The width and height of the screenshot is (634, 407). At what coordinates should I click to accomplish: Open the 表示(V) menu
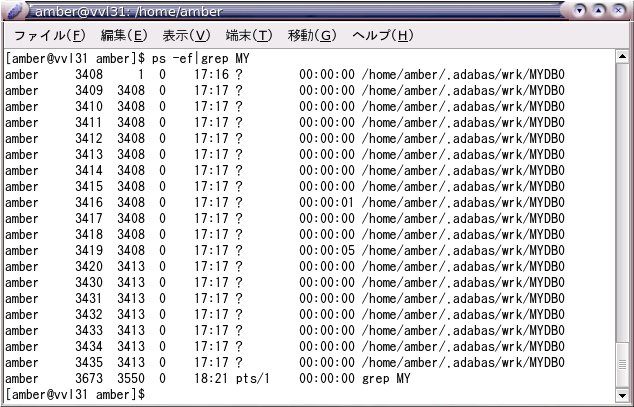point(186,36)
